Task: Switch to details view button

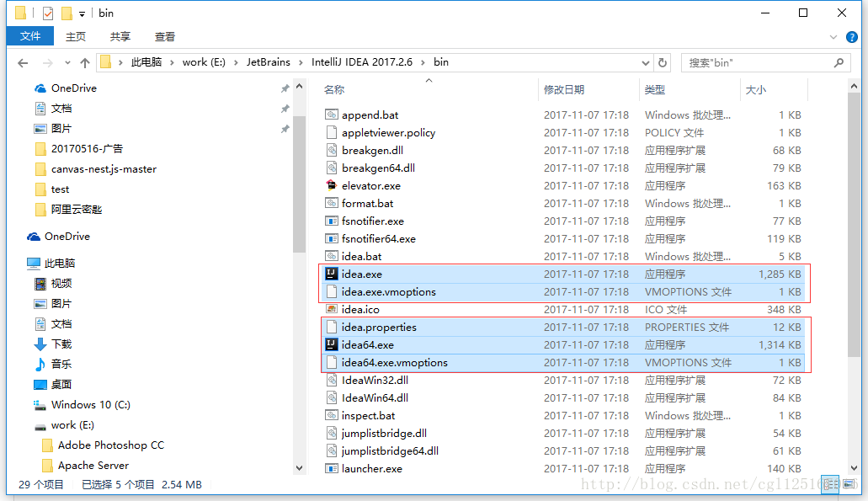Action: tap(830, 484)
